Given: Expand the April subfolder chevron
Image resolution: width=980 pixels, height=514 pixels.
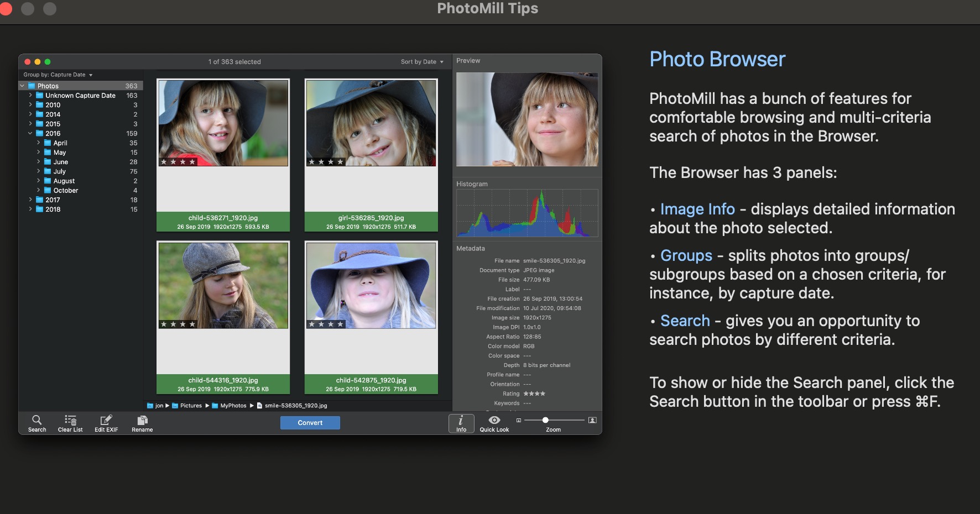Looking at the screenshot, I should [38, 143].
